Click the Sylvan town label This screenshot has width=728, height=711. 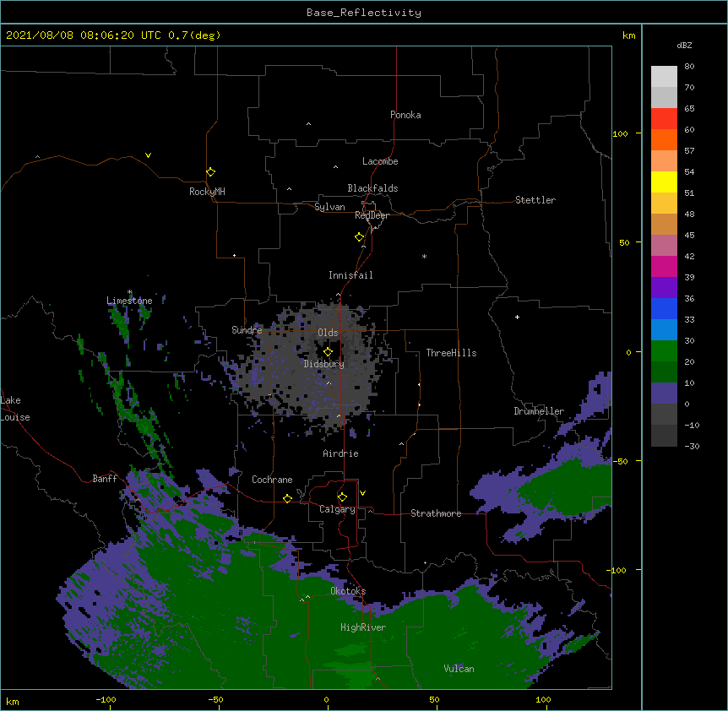[329, 207]
